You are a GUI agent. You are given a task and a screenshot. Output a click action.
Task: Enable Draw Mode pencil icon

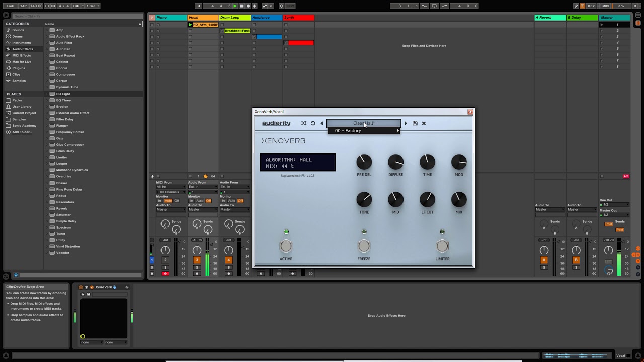tap(577, 6)
